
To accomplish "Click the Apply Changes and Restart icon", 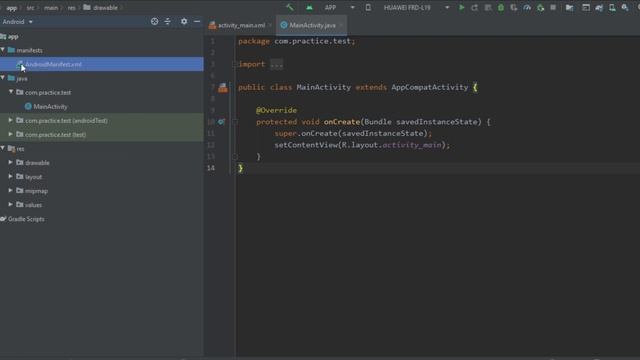I will tap(474, 7).
